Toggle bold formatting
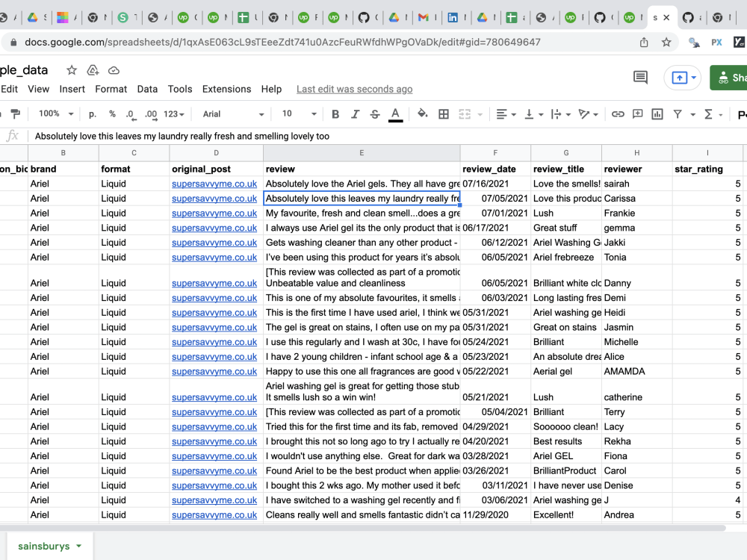This screenshot has height=560, width=747. click(335, 114)
